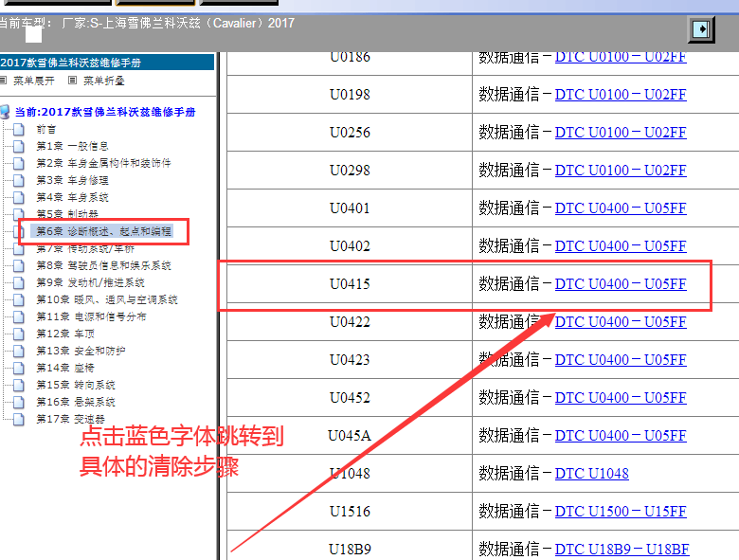Click the page icon beside 第4章 车身系统
Screen dimensions: 739x560
tap(19, 197)
